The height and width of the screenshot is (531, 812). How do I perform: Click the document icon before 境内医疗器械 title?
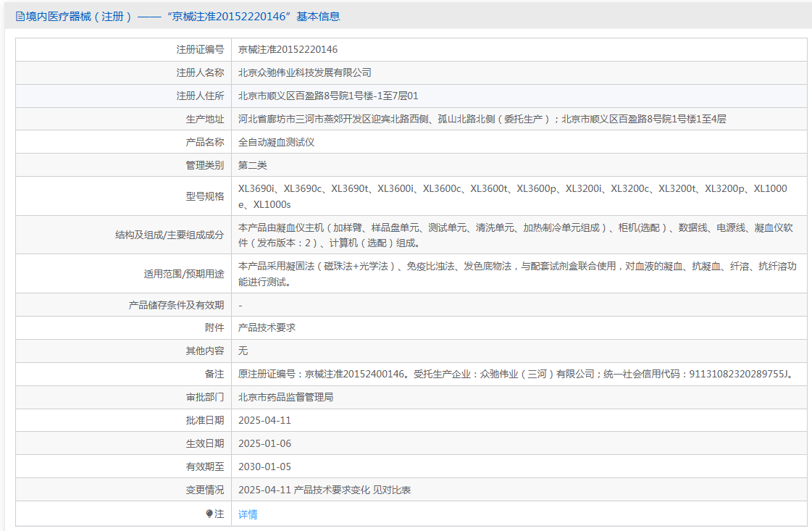point(20,17)
